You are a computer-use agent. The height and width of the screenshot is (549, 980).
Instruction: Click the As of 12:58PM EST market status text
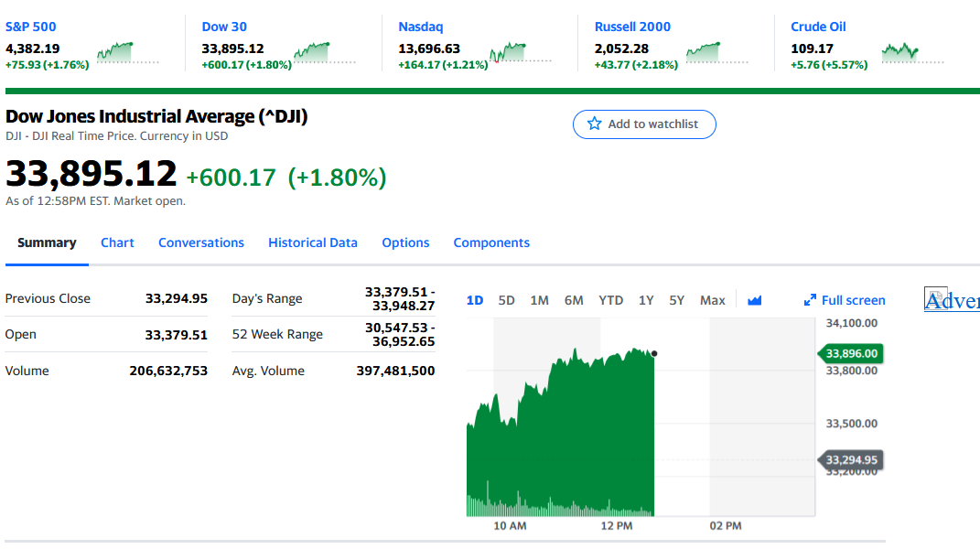coord(96,201)
